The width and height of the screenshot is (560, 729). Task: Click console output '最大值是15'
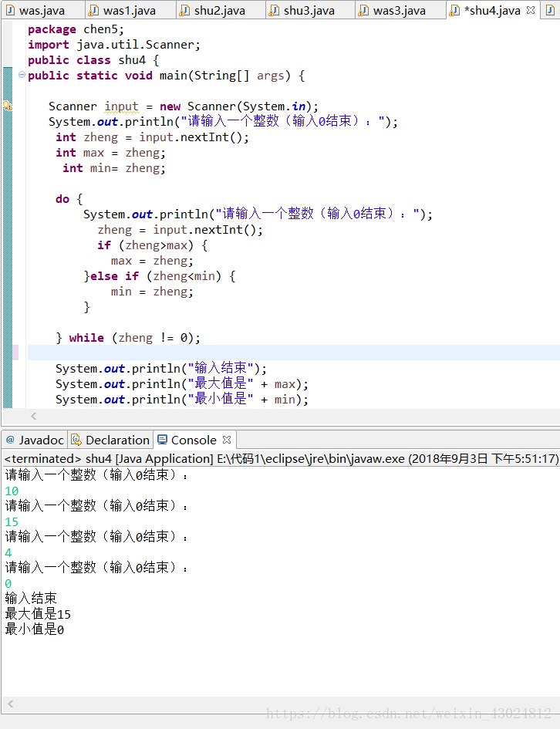coord(38,614)
